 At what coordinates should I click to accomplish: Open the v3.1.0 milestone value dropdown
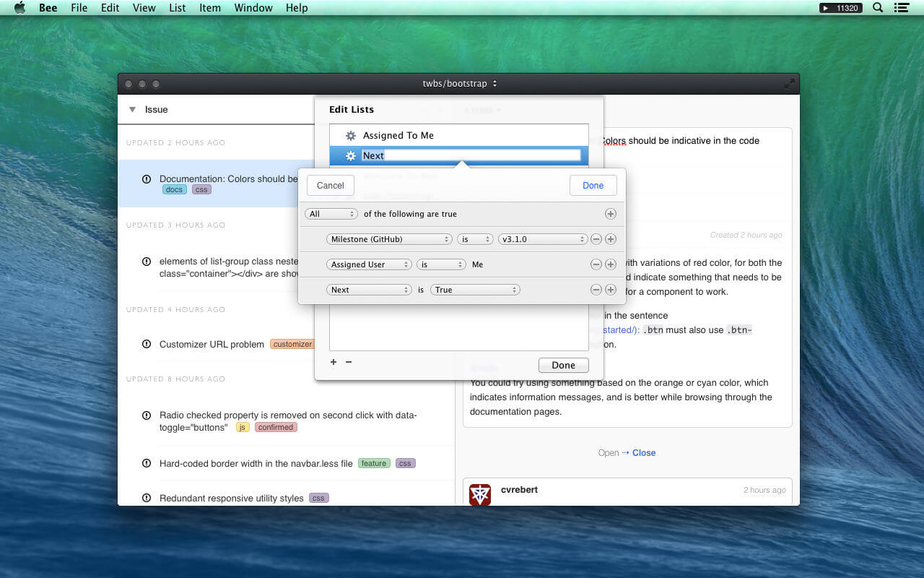[543, 239]
